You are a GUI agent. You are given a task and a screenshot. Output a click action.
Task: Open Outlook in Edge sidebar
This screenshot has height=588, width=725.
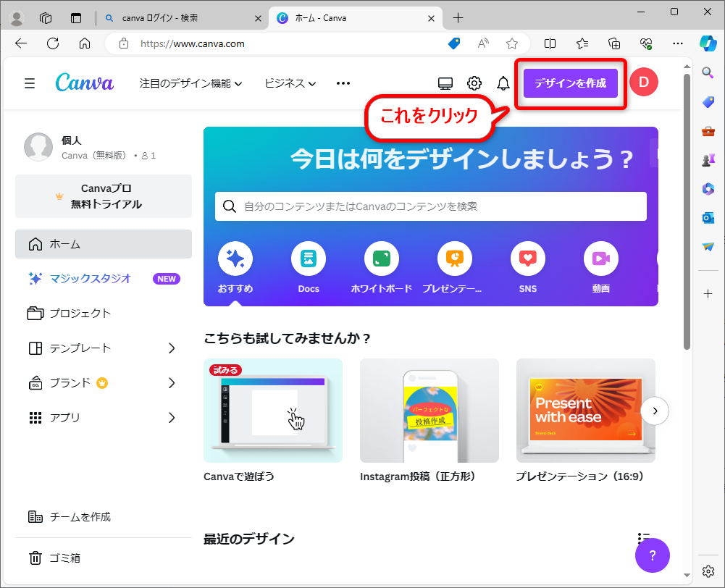click(708, 218)
